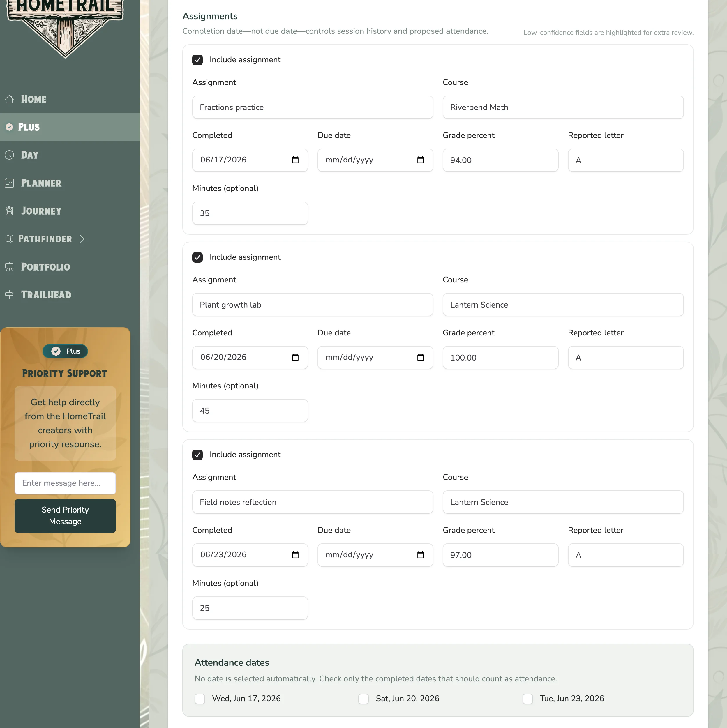
Task: Click the 97.00 grade percent field
Action: 500,555
